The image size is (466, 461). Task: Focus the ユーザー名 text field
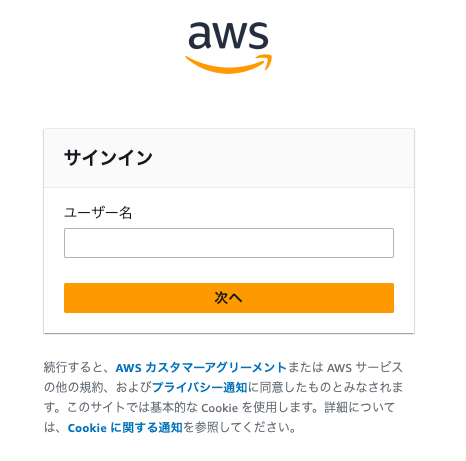click(x=229, y=243)
